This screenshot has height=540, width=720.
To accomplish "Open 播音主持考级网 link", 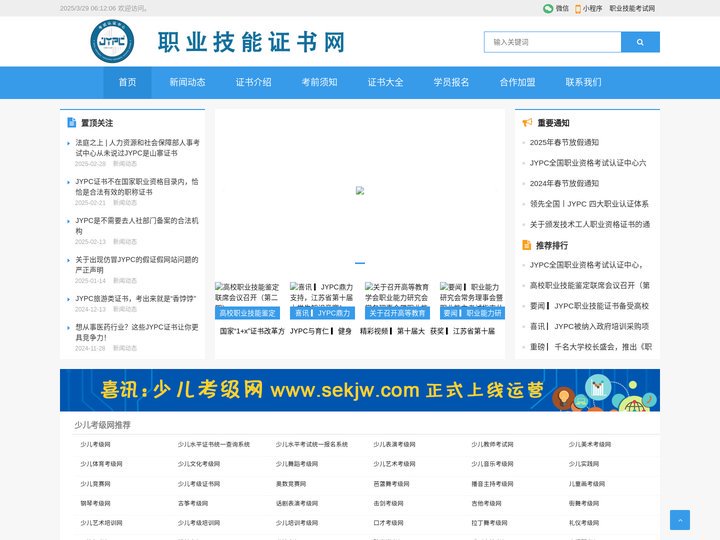I will click(x=492, y=484).
